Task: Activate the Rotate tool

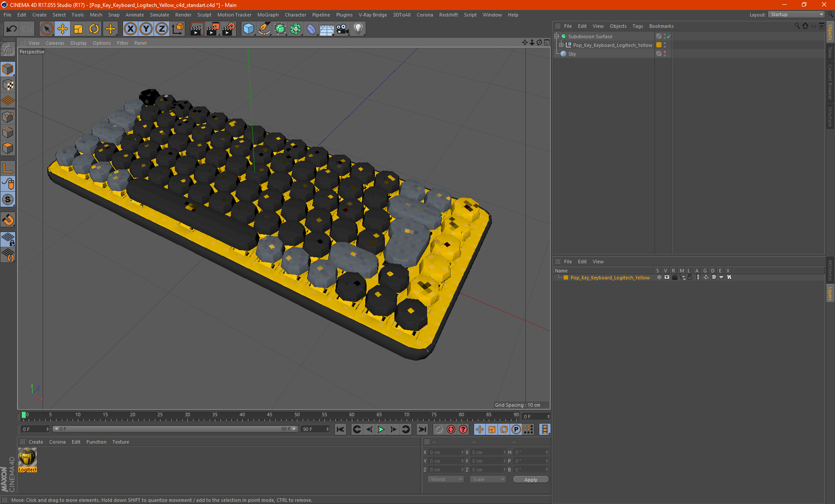Action: (94, 29)
